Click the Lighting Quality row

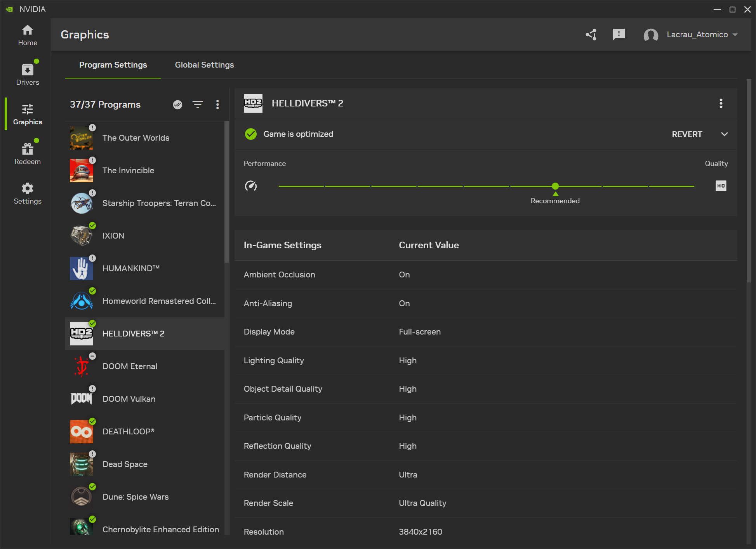pyautogui.click(x=486, y=361)
